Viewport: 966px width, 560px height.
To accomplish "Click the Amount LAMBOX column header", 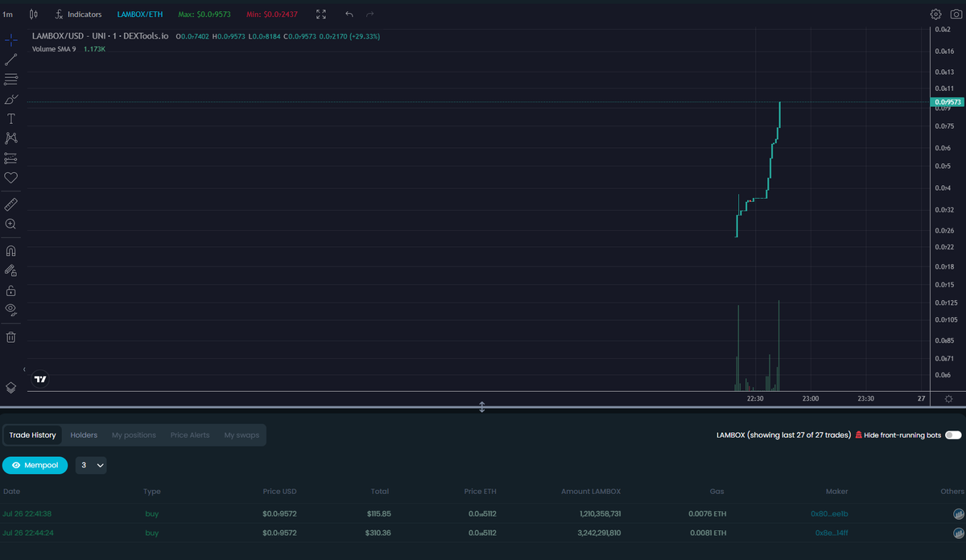I will tap(590, 491).
